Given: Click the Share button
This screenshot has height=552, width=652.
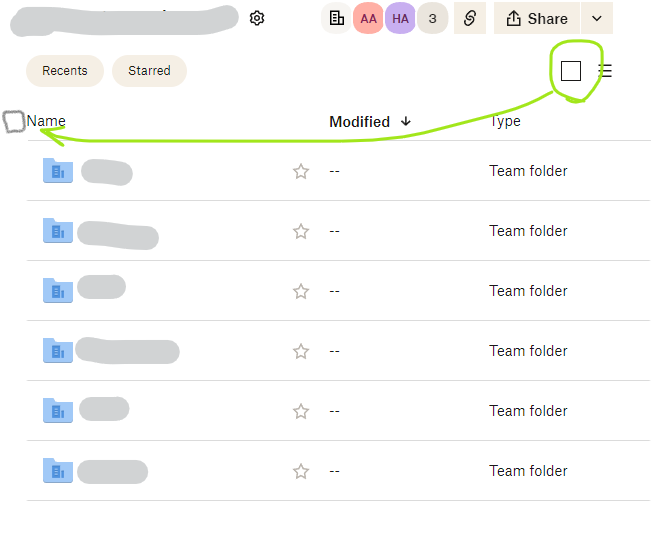Looking at the screenshot, I should (x=537, y=18).
